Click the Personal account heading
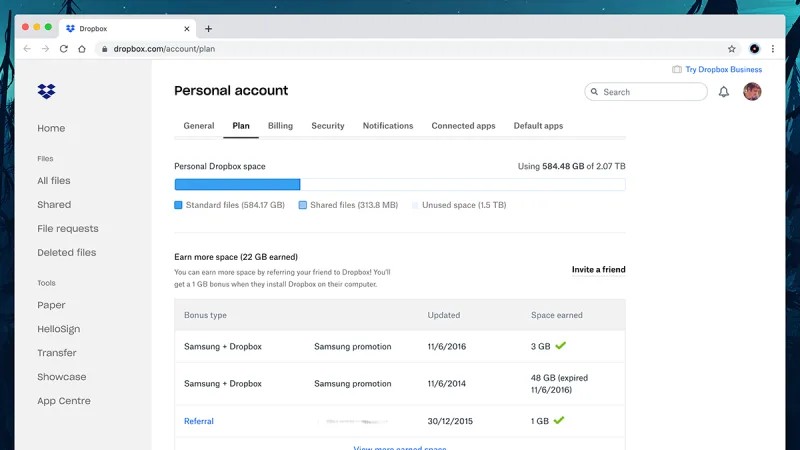Viewport: 800px width, 450px height. pos(231,91)
